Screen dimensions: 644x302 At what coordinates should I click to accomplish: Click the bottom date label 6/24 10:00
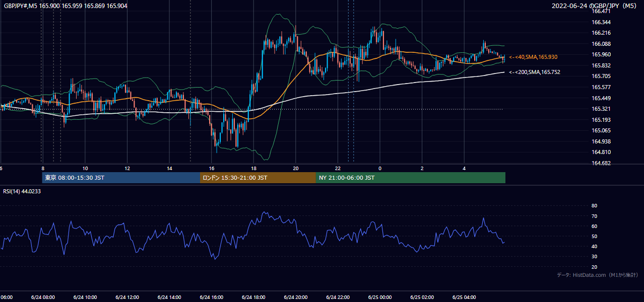click(85, 297)
